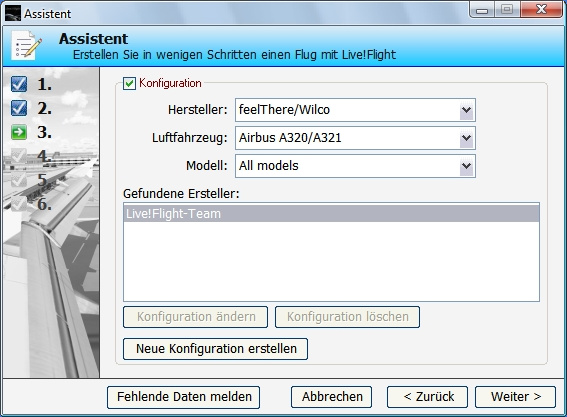Open the Hersteller dropdown arrow
The height and width of the screenshot is (417, 567).
pos(466,110)
